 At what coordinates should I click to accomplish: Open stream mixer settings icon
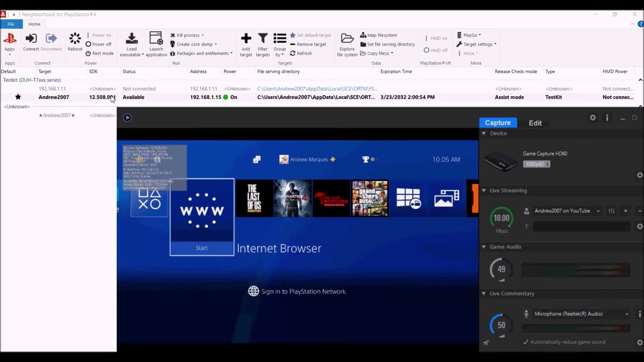(x=611, y=211)
